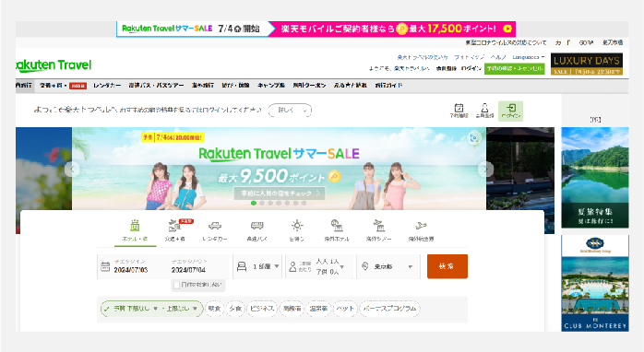This screenshot has height=352, width=644.
Task: Select the first green carousel dot
Action: coord(254,203)
